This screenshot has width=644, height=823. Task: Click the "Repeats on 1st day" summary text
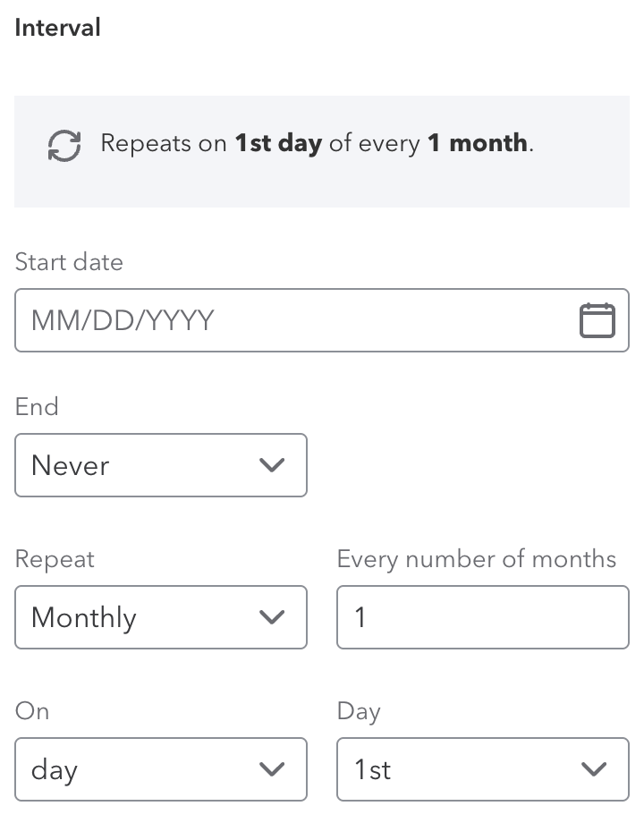[317, 143]
